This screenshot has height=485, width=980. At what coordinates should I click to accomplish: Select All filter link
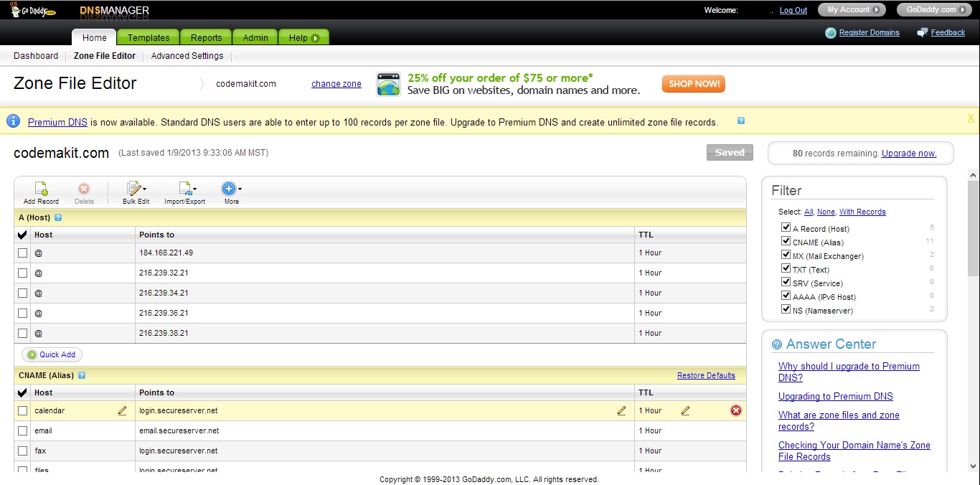pos(809,212)
